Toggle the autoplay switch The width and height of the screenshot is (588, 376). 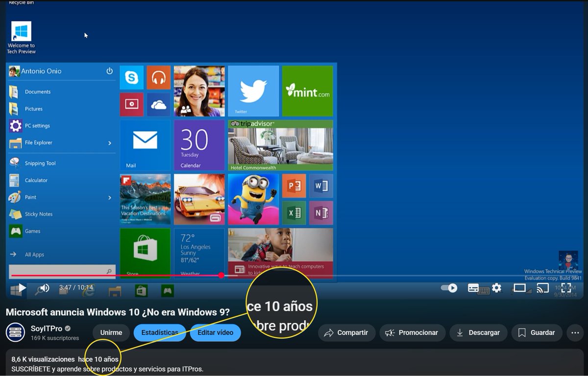tap(449, 288)
